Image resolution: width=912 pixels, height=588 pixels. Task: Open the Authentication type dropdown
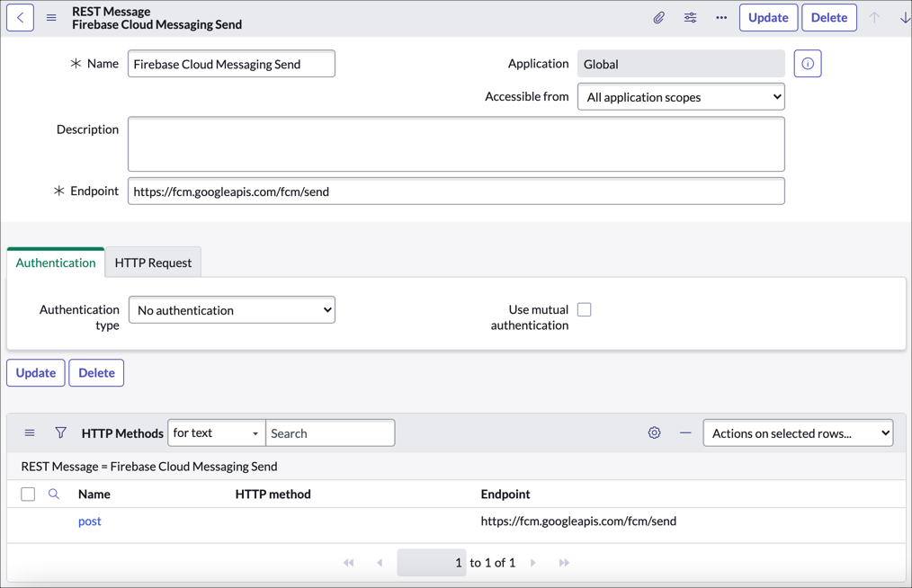pos(231,309)
